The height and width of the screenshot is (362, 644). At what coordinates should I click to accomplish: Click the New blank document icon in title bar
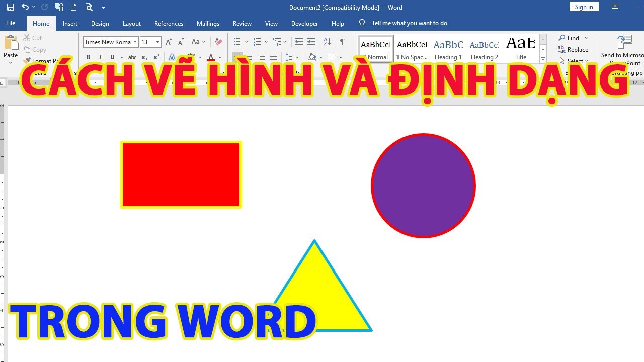[74, 7]
